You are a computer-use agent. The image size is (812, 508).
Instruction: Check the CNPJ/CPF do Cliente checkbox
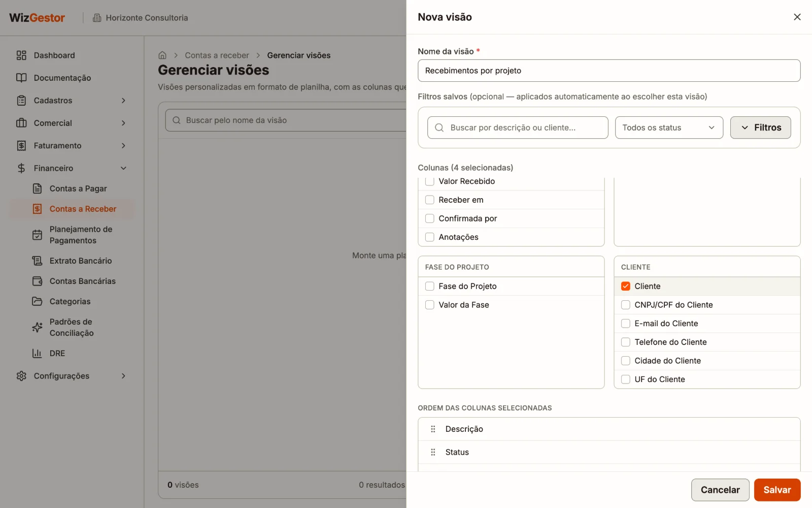click(x=626, y=305)
